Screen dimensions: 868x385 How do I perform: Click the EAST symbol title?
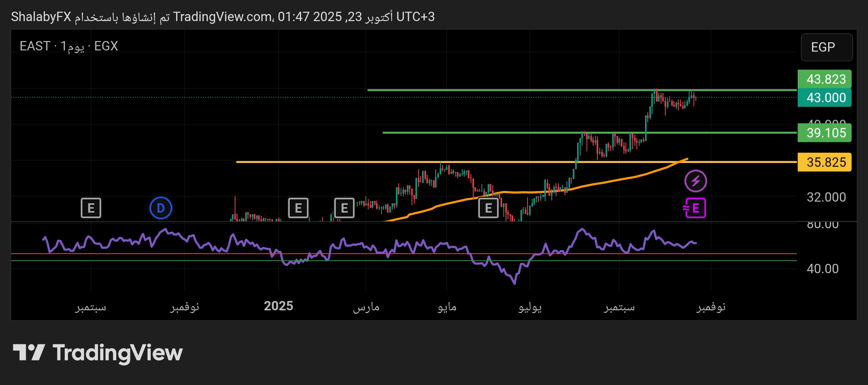click(x=35, y=46)
